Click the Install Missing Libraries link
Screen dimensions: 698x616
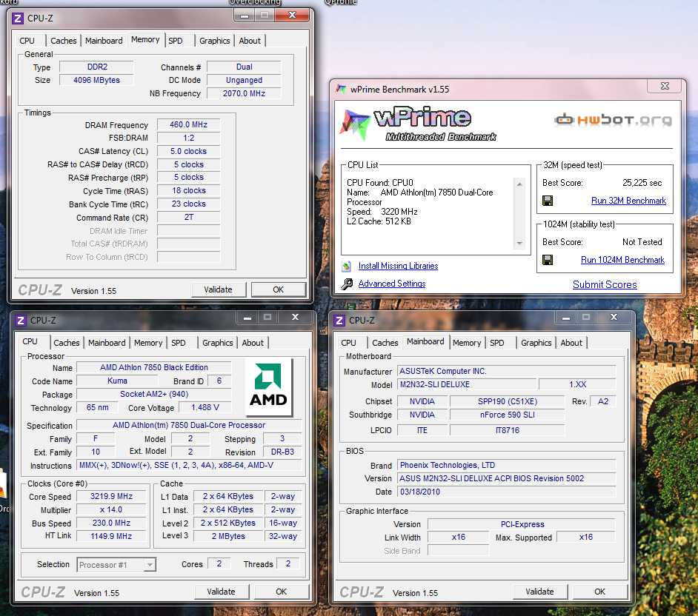point(399,266)
